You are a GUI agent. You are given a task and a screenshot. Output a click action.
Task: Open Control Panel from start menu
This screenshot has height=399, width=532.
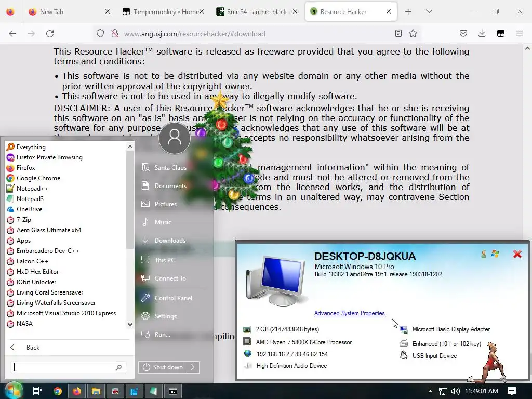click(167, 298)
